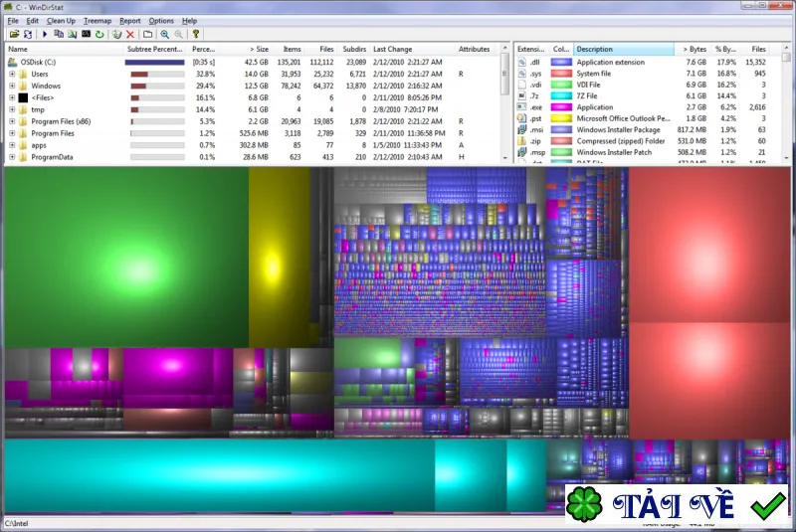Expand the apps folder tree node
This screenshot has height=532, width=796.
(x=12, y=145)
